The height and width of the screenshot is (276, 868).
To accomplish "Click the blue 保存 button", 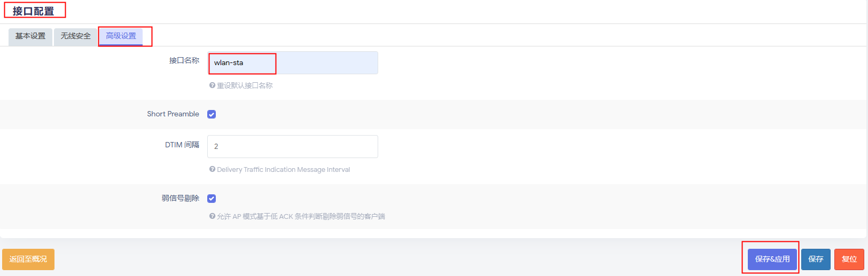I will click(815, 259).
